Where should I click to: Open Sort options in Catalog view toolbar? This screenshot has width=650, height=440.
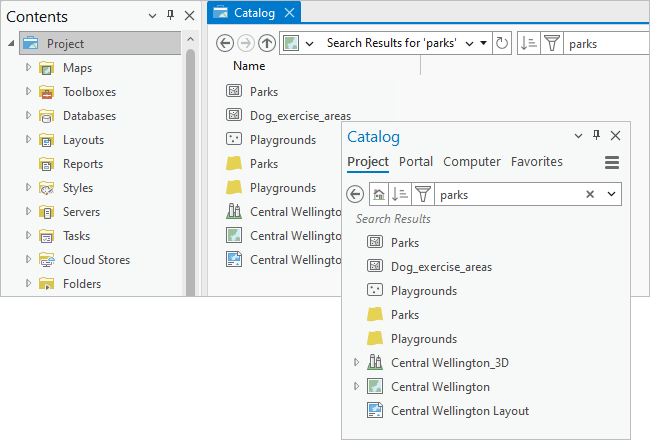530,43
